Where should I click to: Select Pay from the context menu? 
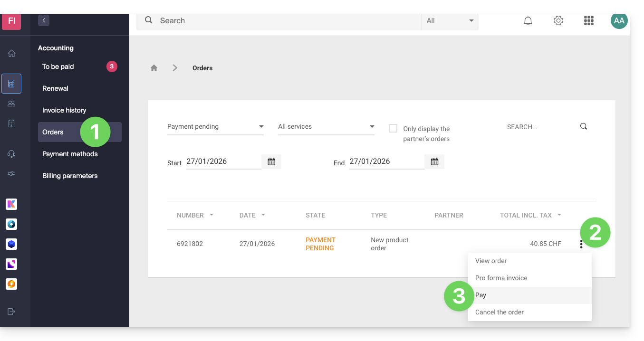tap(481, 295)
